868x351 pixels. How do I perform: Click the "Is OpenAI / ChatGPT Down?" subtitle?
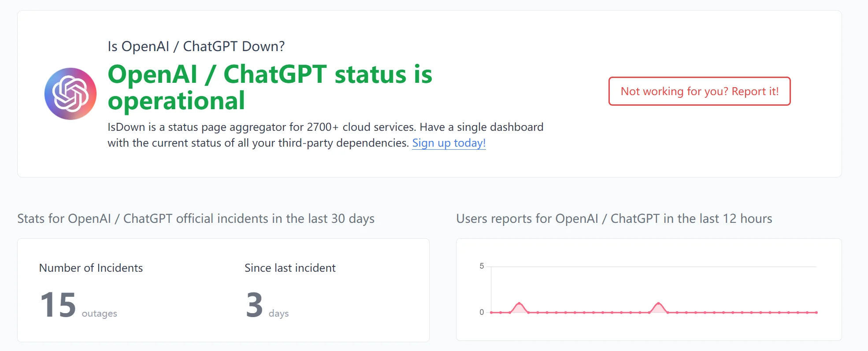click(196, 46)
